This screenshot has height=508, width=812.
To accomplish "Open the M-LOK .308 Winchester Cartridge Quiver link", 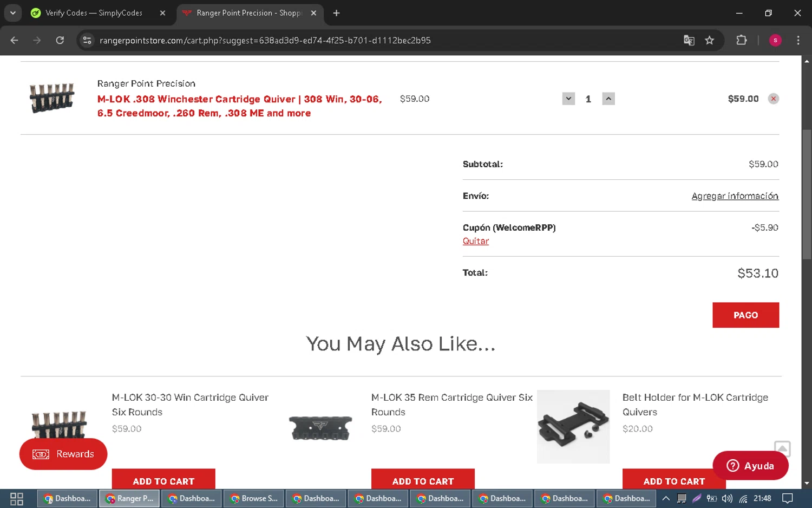I will tap(239, 106).
